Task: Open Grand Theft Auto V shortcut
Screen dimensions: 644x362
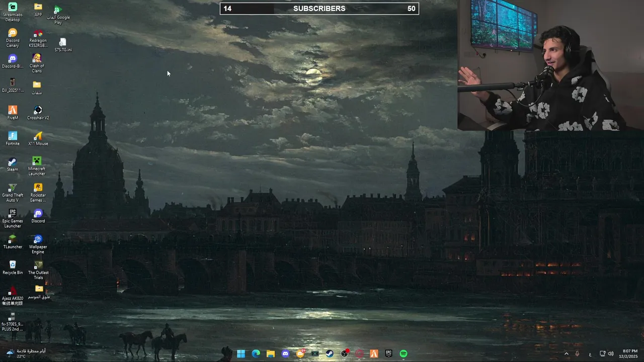Action: [x=13, y=193]
